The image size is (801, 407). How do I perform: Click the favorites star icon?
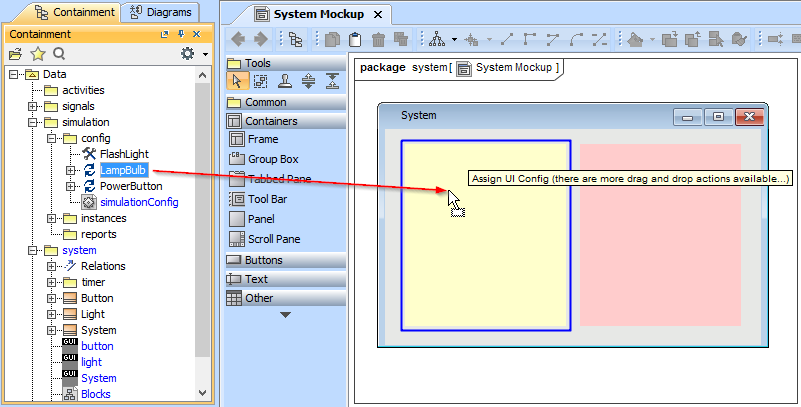point(38,54)
